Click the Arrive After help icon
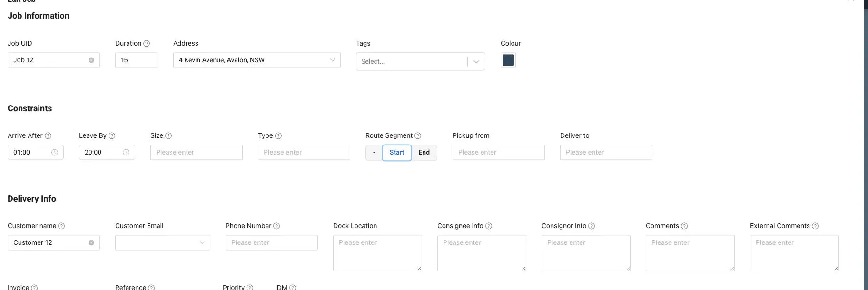 48,135
